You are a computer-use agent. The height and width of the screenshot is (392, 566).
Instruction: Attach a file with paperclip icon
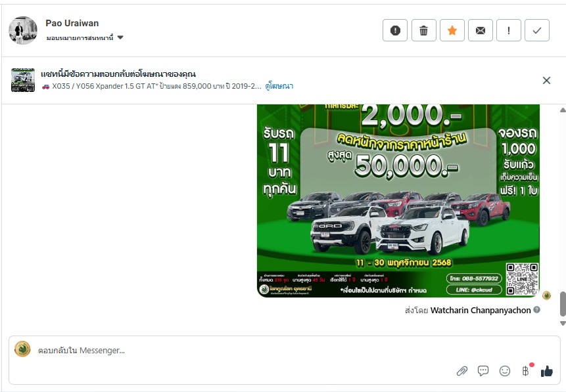pos(462,371)
